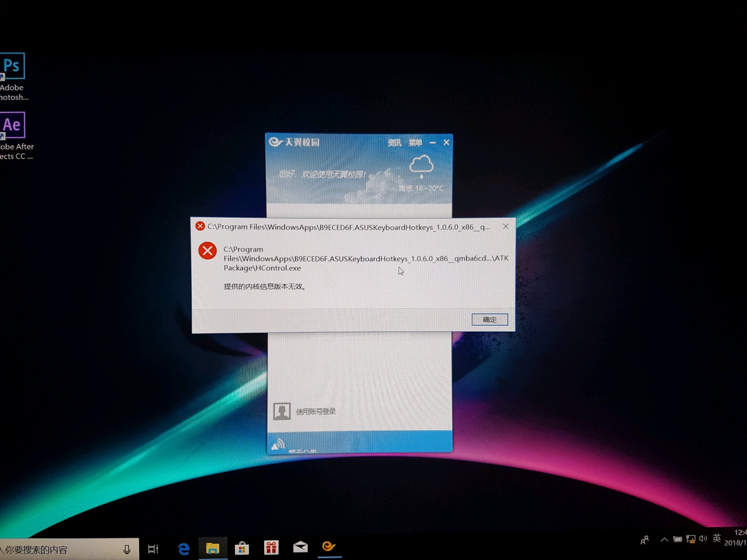Click the 天翼校园 logo in title bar
The height and width of the screenshot is (560, 747).
coord(294,142)
